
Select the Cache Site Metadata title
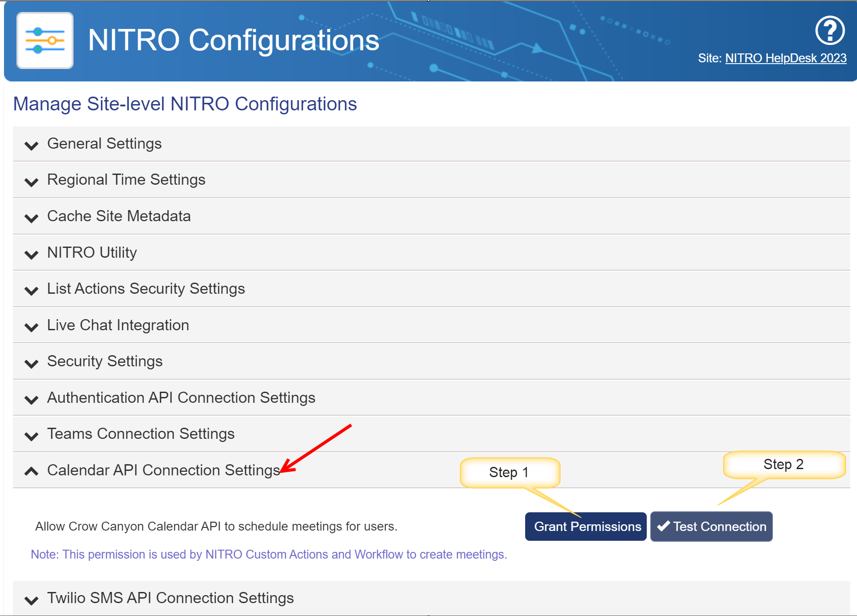pyautogui.click(x=119, y=216)
